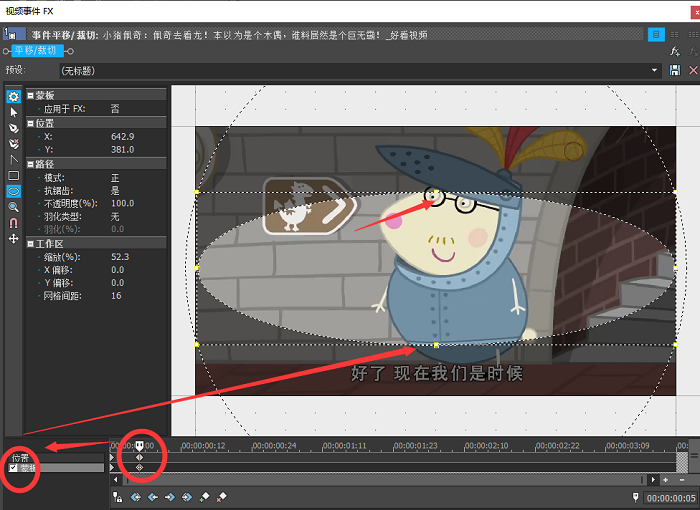
Task: Toggle the Enable Snapping magnet icon
Action: (x=14, y=223)
